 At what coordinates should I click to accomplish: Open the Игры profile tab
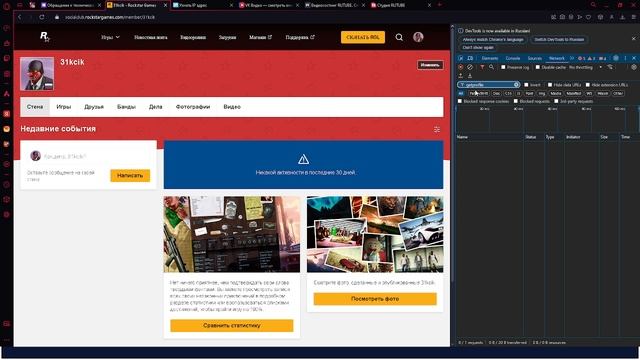64,107
